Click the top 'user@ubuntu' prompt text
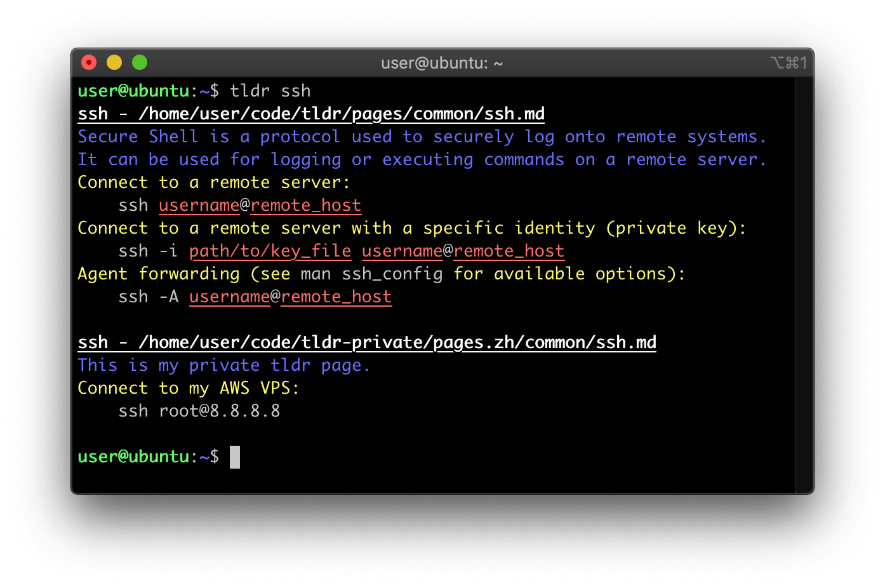 [133, 91]
